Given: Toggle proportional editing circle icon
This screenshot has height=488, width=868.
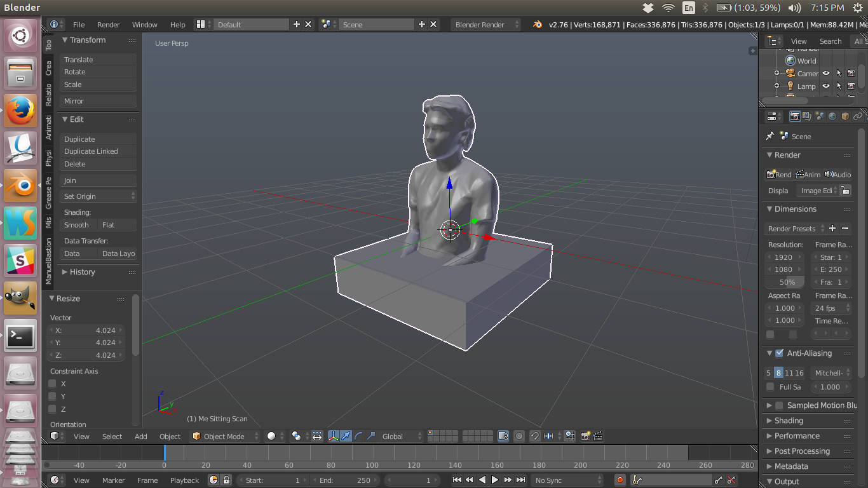Looking at the screenshot, I should (x=520, y=436).
